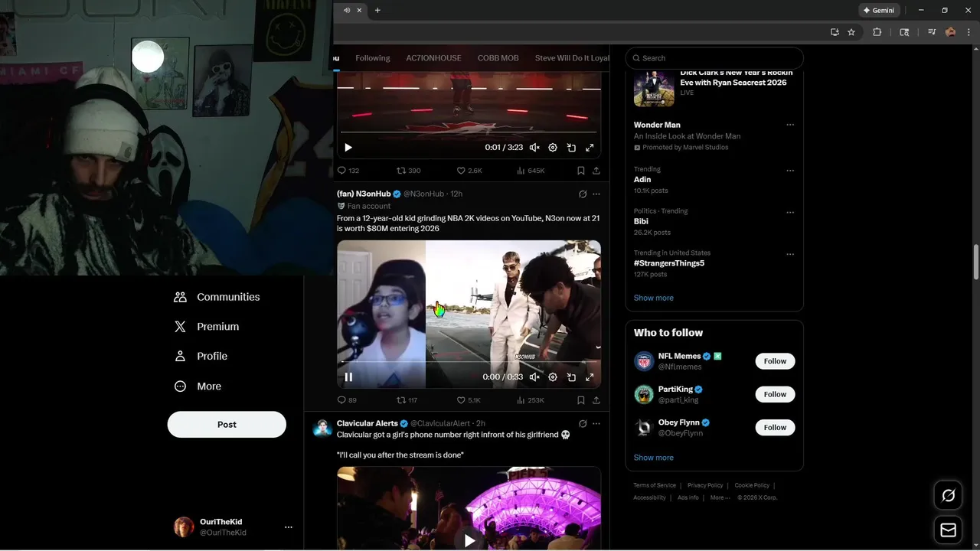Follow Obey Flynn

click(775, 427)
